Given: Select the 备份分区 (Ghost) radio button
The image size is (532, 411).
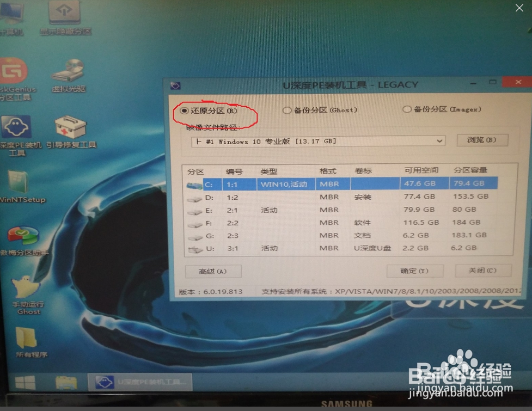Looking at the screenshot, I should (x=287, y=110).
